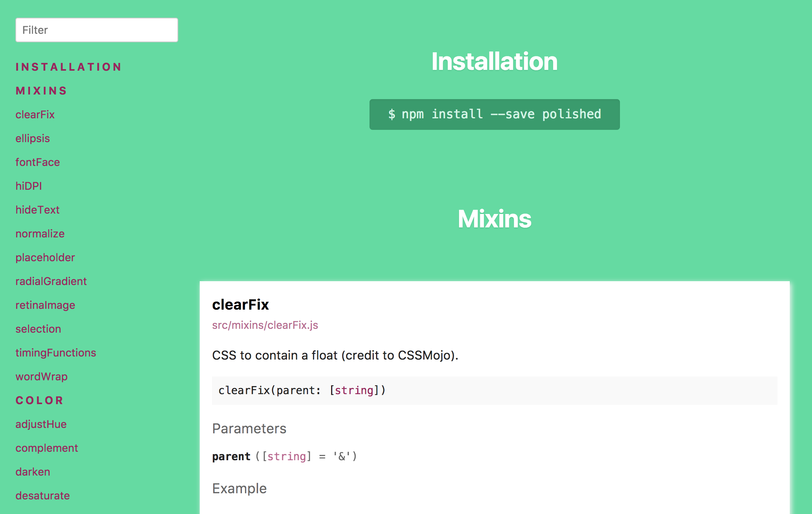The height and width of the screenshot is (514, 812).
Task: Go to the Color sidebar heading
Action: coord(39,400)
